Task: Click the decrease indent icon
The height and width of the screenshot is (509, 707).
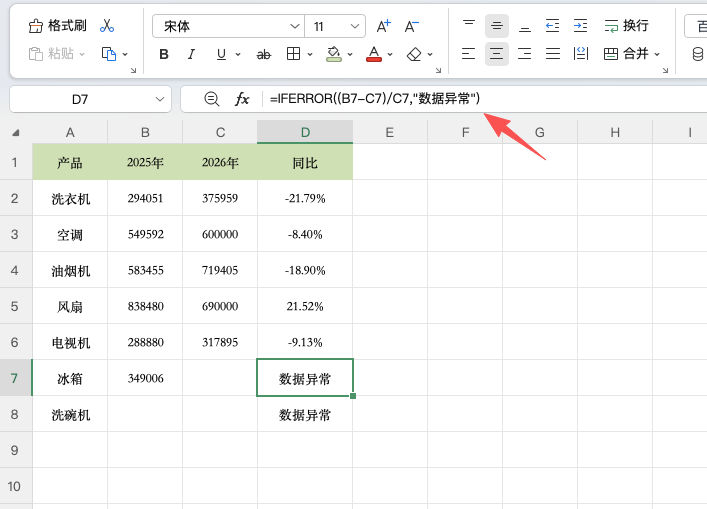Action: (x=552, y=26)
